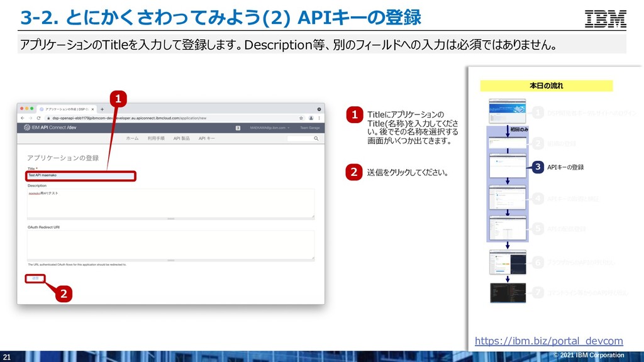644x362 pixels.
Task: Open the ibm.biz/portal_devcom link
Action: [548, 341]
